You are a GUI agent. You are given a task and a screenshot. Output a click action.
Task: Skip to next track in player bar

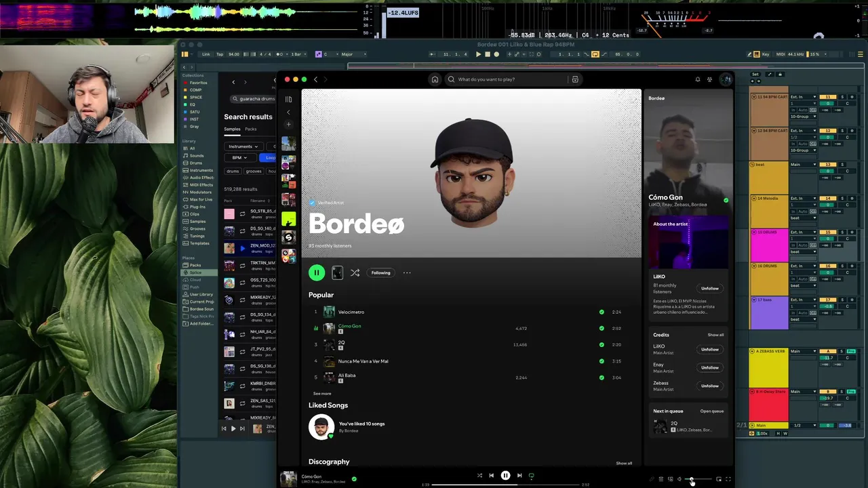pos(519,476)
